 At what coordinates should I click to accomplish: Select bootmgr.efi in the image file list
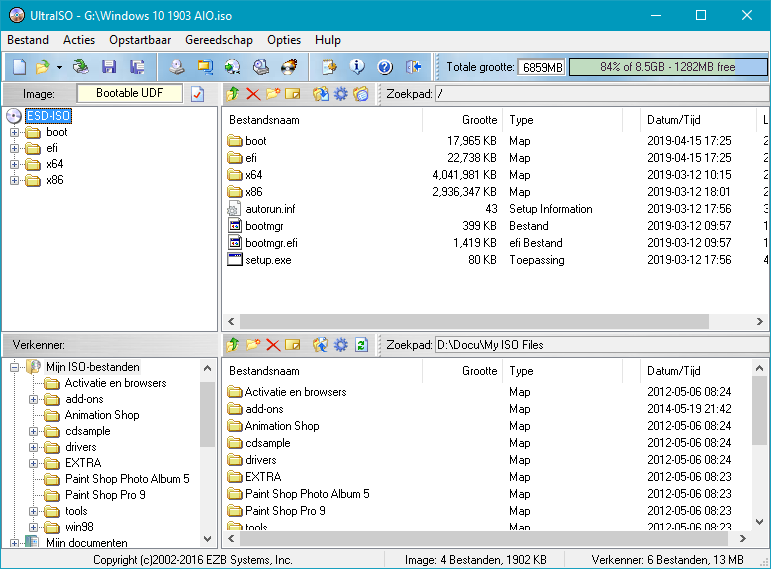pyautogui.click(x=271, y=243)
